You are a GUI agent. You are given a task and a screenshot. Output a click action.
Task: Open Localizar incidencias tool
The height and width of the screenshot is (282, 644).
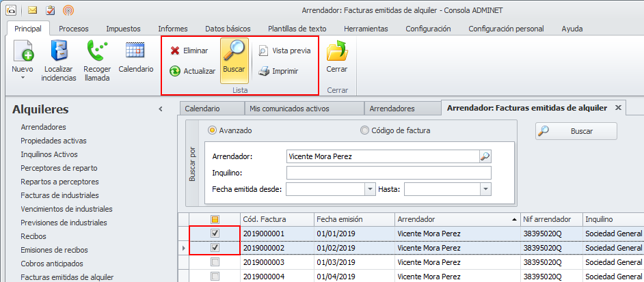[59, 61]
